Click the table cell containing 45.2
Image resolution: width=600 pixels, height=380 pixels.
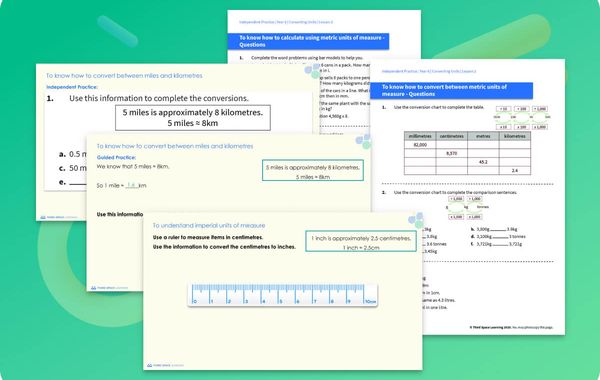[483, 162]
